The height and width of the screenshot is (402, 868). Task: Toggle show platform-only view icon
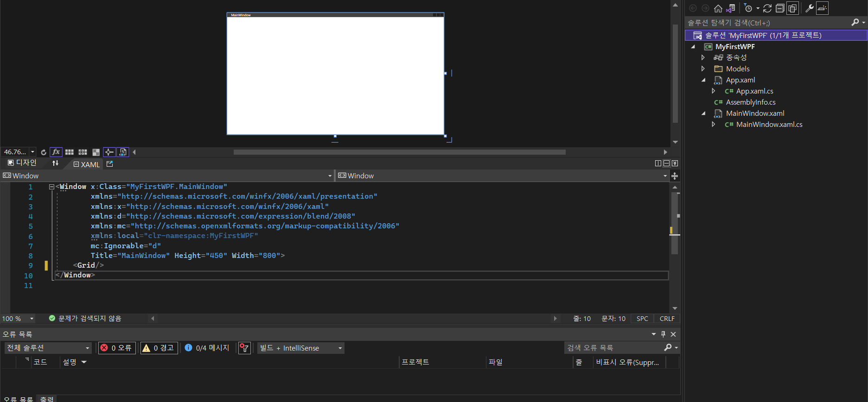click(x=123, y=152)
